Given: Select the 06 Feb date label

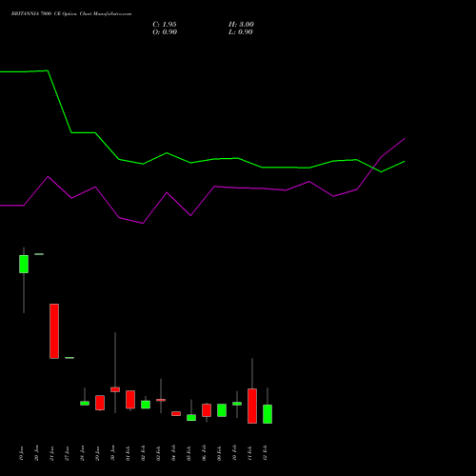Looking at the screenshot, I should [204, 453].
